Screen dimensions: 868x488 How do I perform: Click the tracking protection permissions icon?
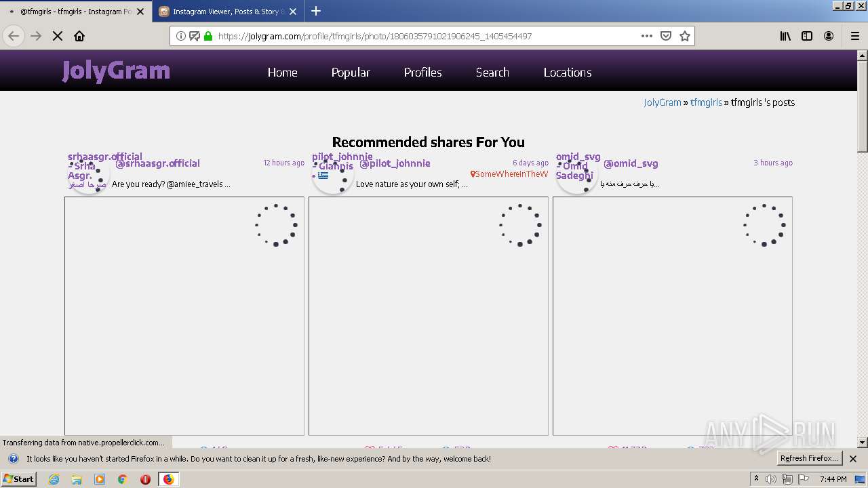pyautogui.click(x=195, y=36)
